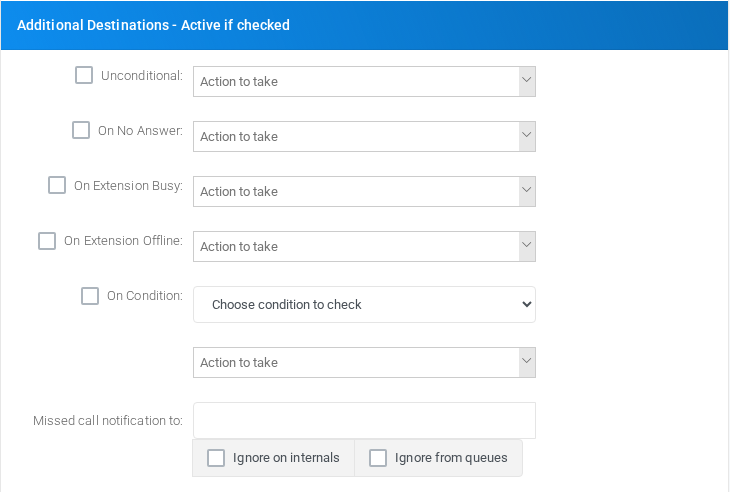Click the Unconditional label text
This screenshot has width=730, height=492.
click(x=142, y=75)
